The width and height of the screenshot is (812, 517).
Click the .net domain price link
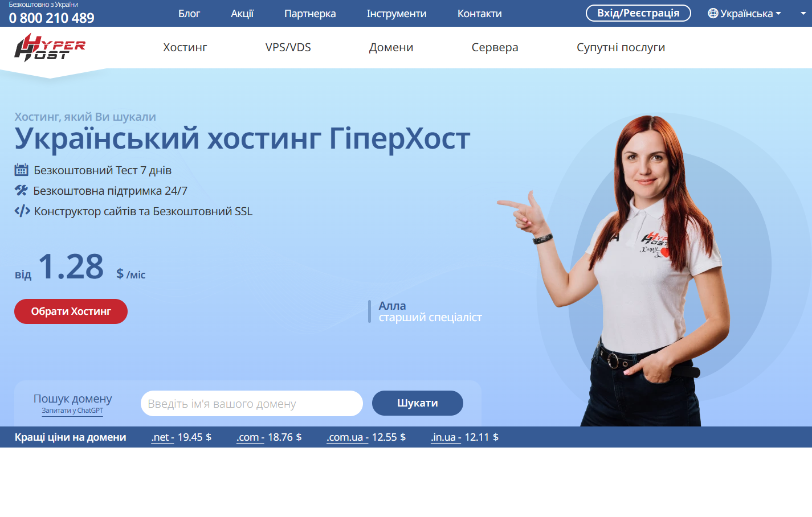coord(162,437)
